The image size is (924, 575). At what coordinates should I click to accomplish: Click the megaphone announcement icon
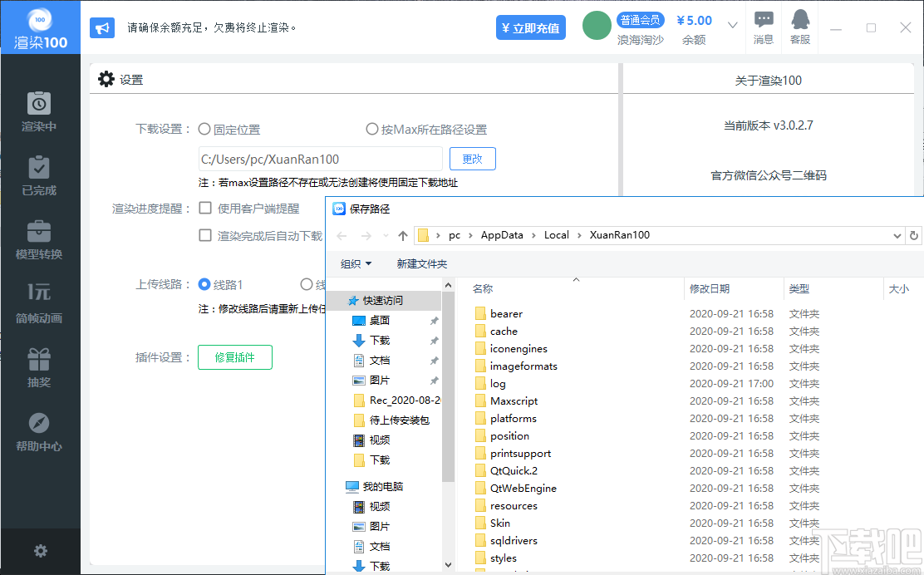tap(101, 27)
